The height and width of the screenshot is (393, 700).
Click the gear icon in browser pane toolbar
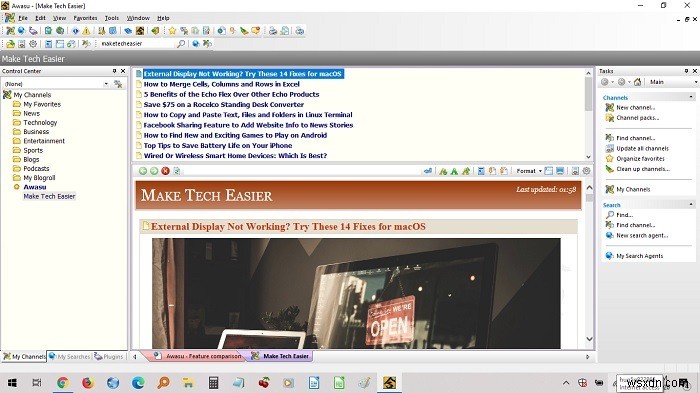587,171
